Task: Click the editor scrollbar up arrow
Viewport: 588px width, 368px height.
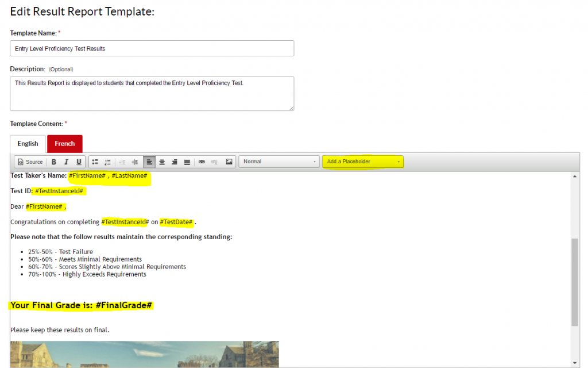Action: click(575, 177)
